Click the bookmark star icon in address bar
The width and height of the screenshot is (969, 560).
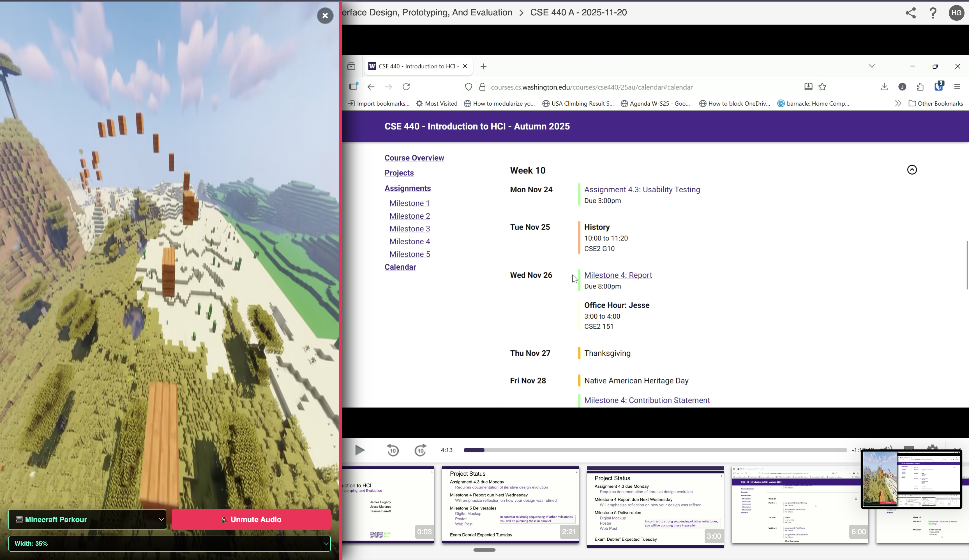click(x=822, y=87)
